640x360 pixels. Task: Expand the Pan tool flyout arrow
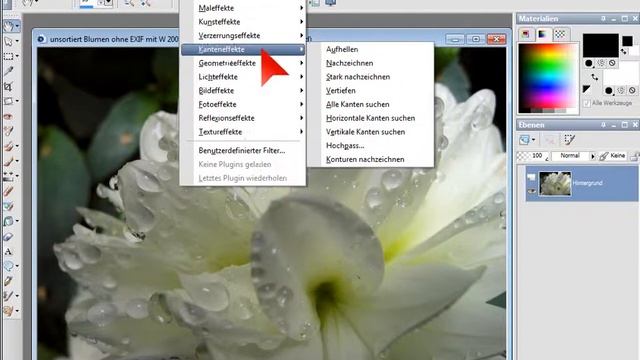pyautogui.click(x=17, y=27)
